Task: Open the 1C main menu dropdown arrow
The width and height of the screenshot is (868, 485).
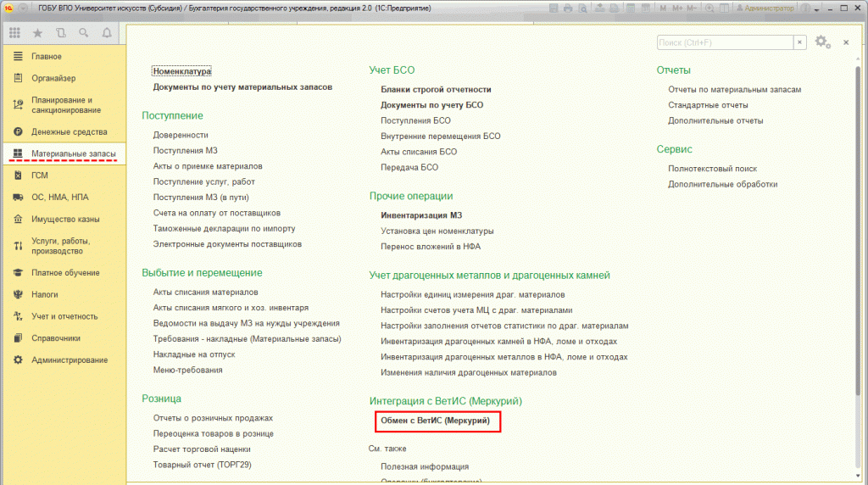Action: click(x=22, y=7)
